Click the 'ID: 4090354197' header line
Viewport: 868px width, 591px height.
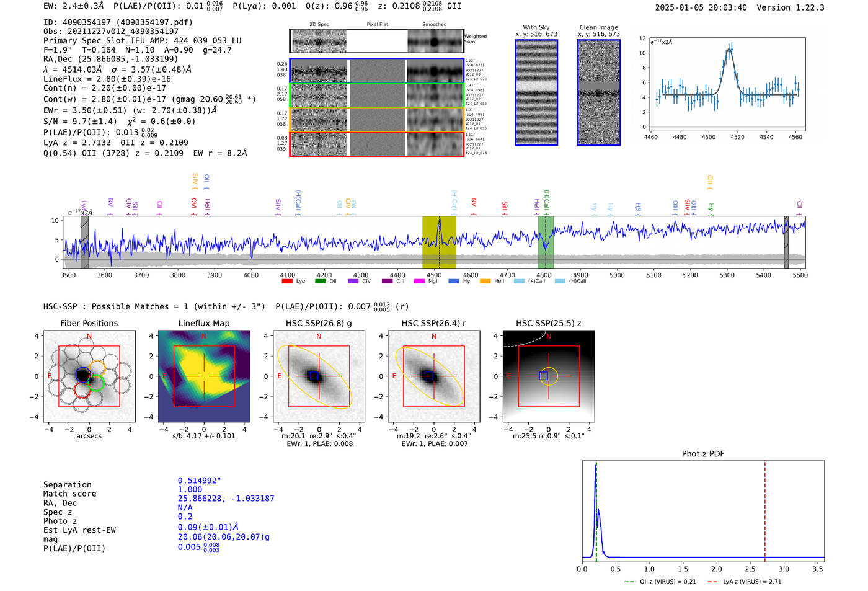[x=118, y=22]
